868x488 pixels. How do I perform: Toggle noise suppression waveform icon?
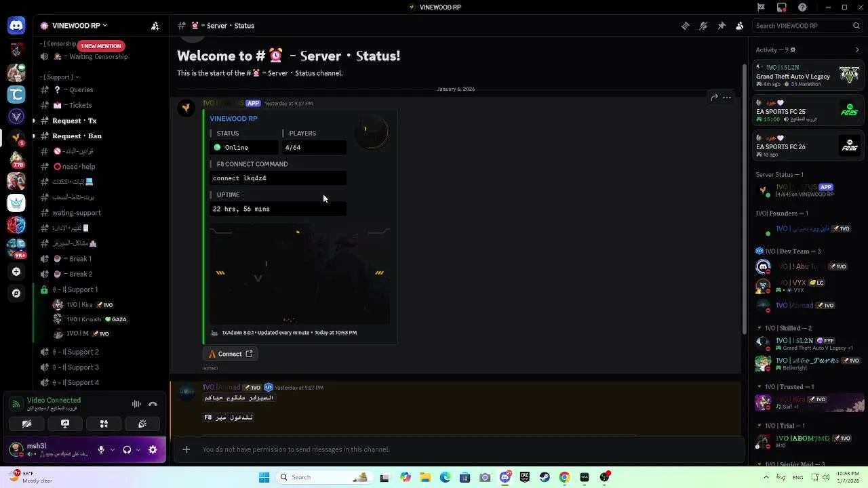click(136, 404)
